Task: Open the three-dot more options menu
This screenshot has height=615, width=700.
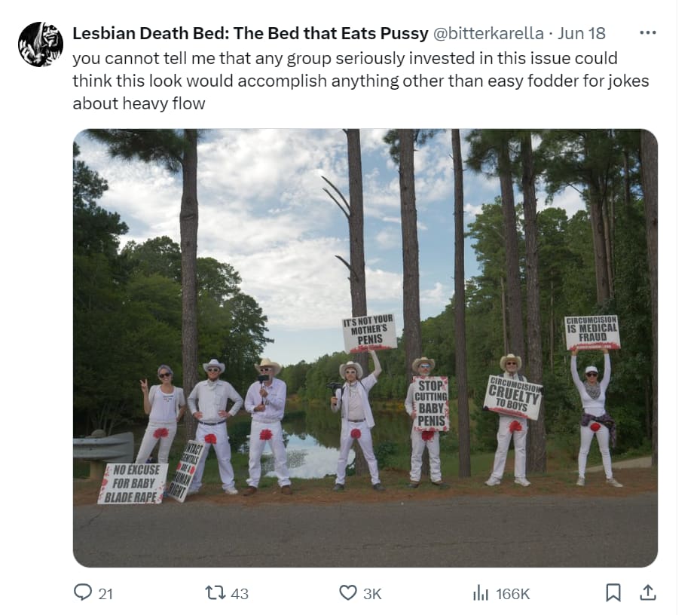Action: coord(648,32)
